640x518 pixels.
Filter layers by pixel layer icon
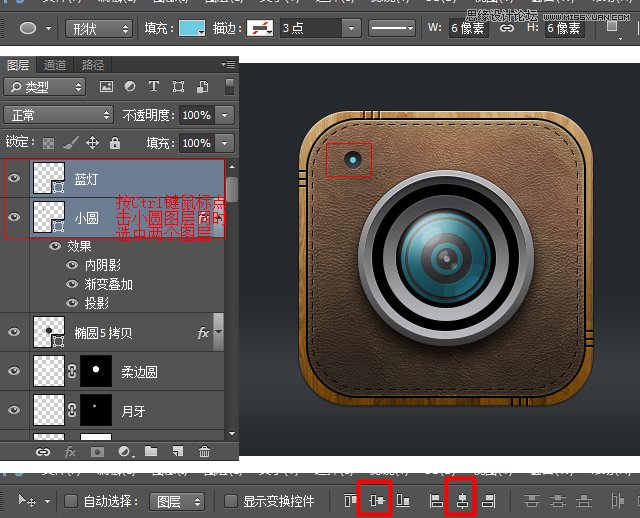106,87
